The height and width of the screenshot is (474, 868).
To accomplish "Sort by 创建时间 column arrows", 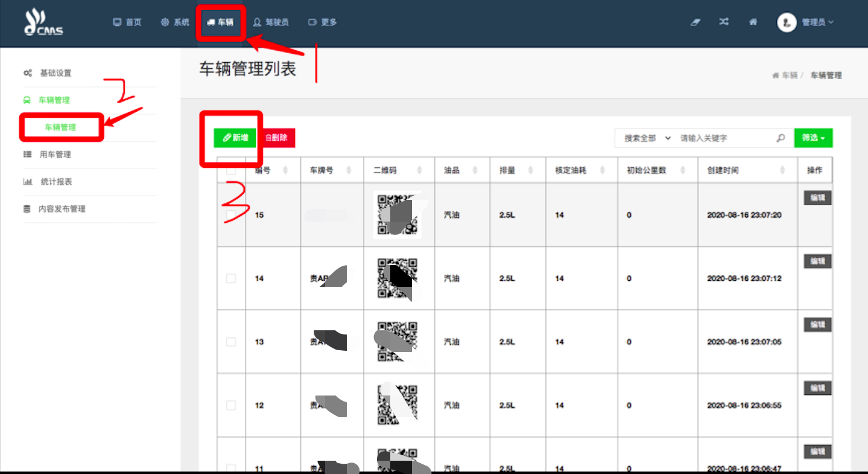I will pos(783,170).
